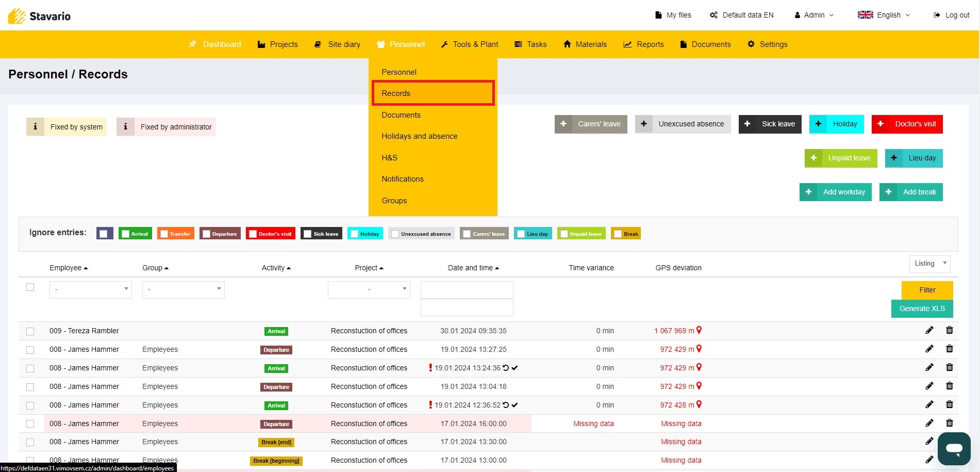This screenshot has width=980, height=472.
Task: Ignore Transfer entries checkbox
Action: 164,234
